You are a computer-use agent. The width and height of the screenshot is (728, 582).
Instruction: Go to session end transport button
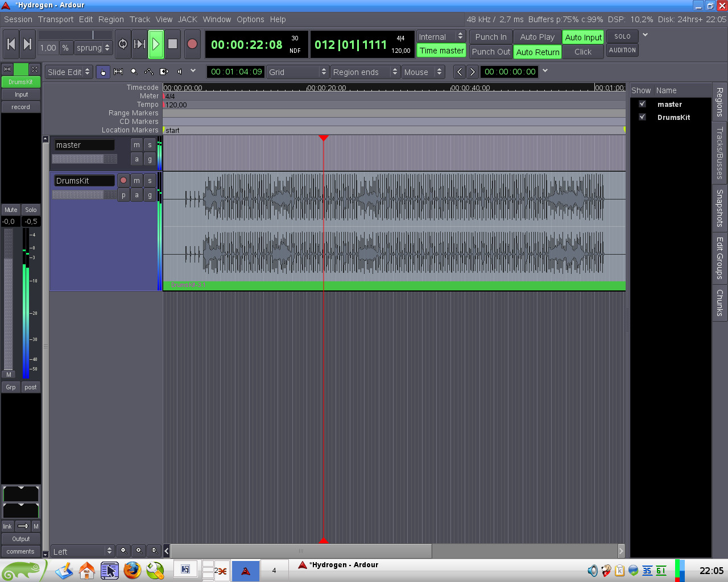[27, 44]
